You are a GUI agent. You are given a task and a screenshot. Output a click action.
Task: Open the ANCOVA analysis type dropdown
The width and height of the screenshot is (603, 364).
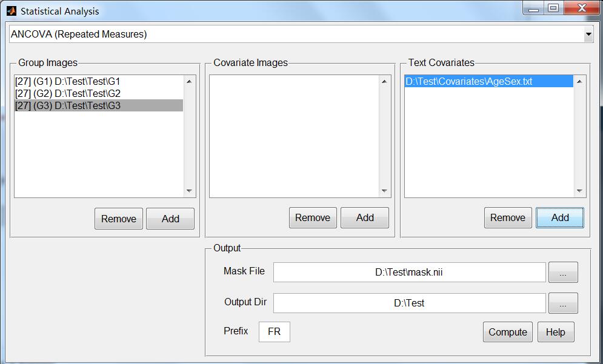[301, 34]
